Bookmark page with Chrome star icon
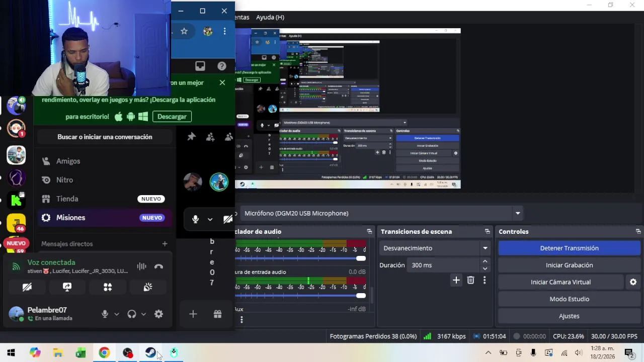644x362 pixels. [x=184, y=31]
